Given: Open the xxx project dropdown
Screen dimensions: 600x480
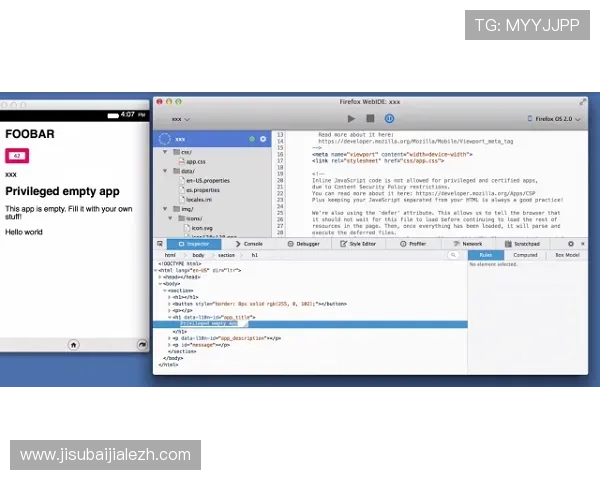Looking at the screenshot, I should 181,119.
